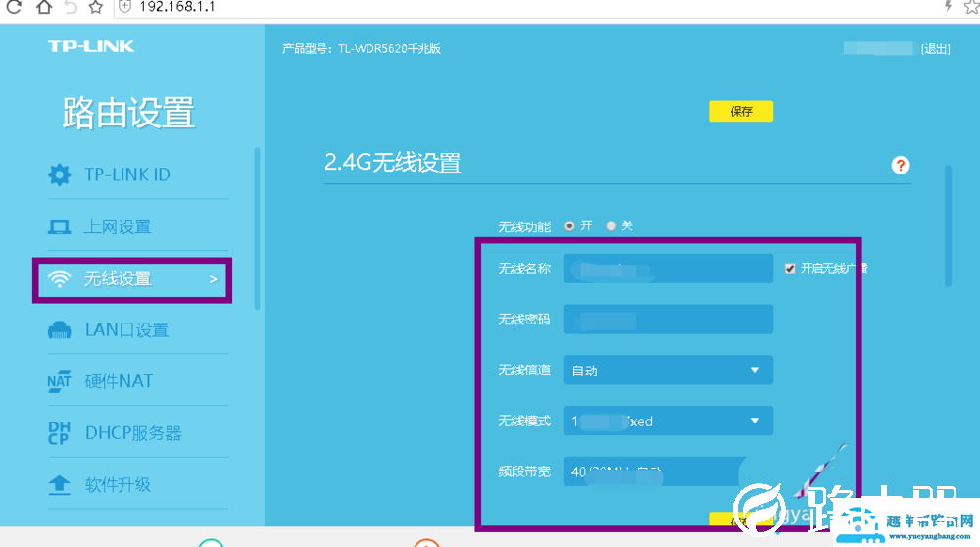980x547 pixels.
Task: Select 无线设置 menu item
Action: click(132, 279)
